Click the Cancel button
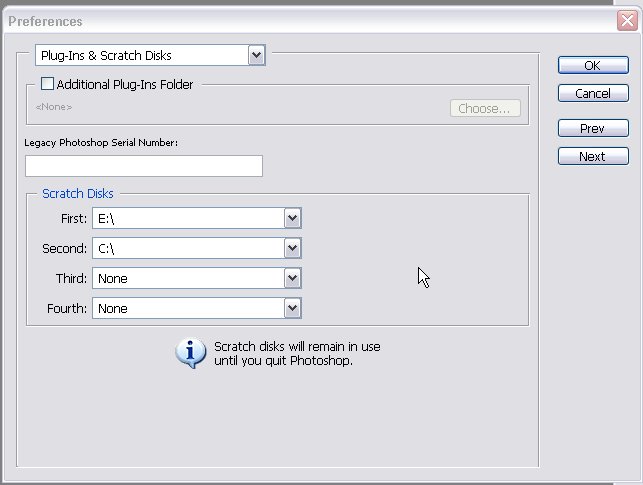This screenshot has width=643, height=485. pyautogui.click(x=593, y=93)
